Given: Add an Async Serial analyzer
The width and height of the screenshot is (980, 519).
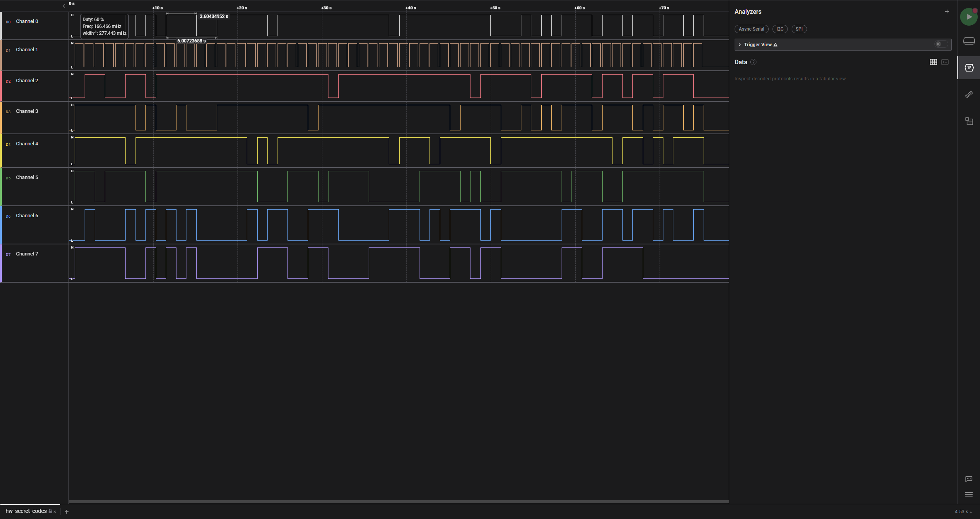Looking at the screenshot, I should coord(751,29).
